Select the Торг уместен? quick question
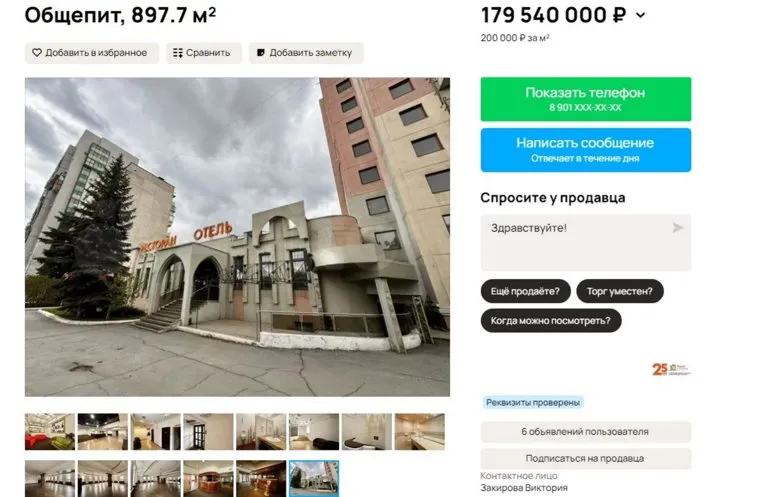 619,291
